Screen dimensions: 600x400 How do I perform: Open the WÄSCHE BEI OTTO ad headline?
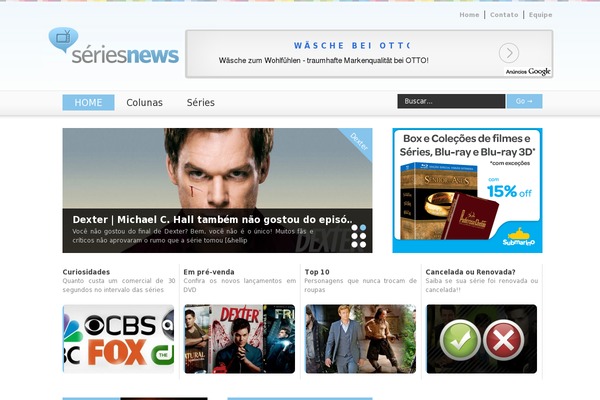tap(351, 46)
